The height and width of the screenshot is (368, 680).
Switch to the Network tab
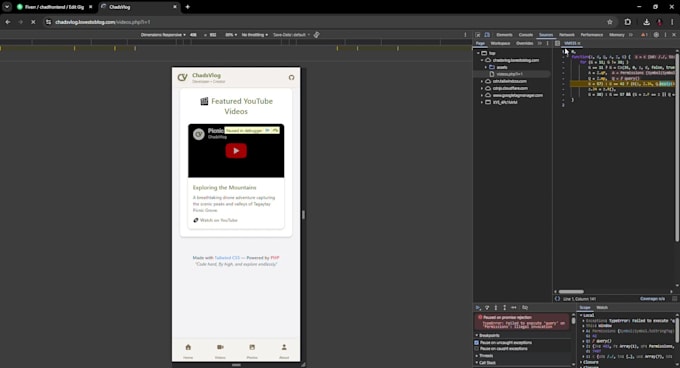click(x=567, y=35)
